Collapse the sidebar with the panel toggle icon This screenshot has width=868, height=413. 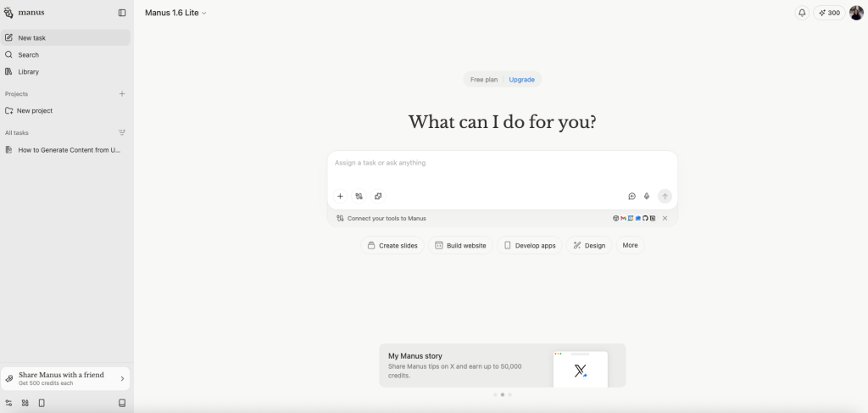(x=122, y=13)
